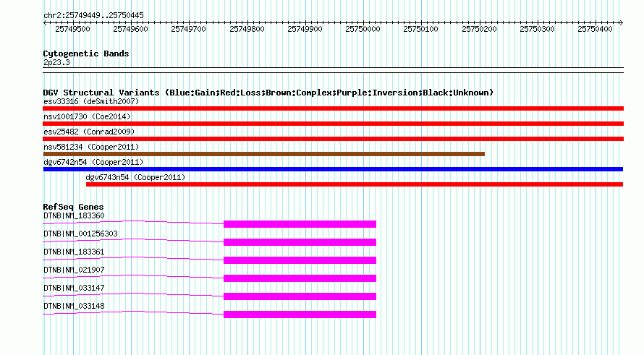Open variant label dgv6742n54 (Cooper2011)
Viewport: 644px width, 355px height.
pos(93,162)
